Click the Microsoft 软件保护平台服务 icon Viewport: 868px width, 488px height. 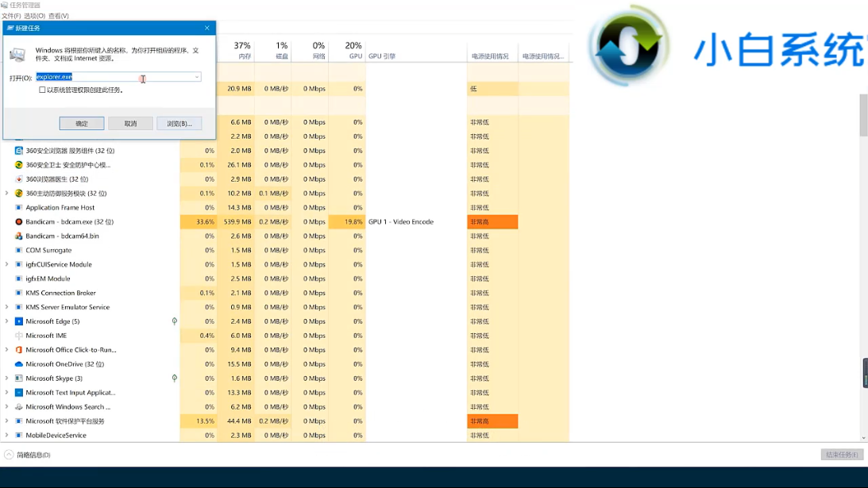tap(19, 421)
